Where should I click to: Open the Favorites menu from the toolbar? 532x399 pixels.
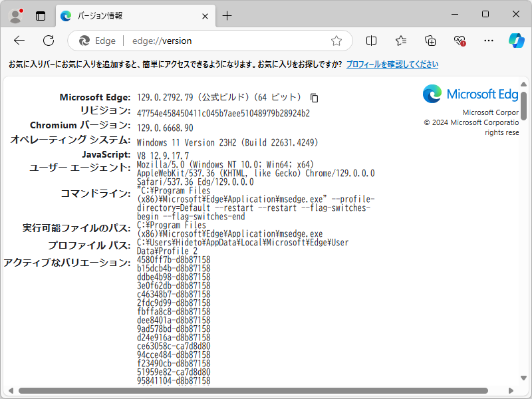tap(400, 41)
